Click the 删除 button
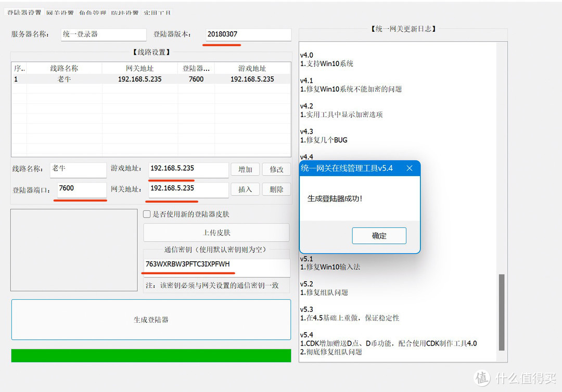Viewport: 562px width, 392px height. click(x=276, y=189)
